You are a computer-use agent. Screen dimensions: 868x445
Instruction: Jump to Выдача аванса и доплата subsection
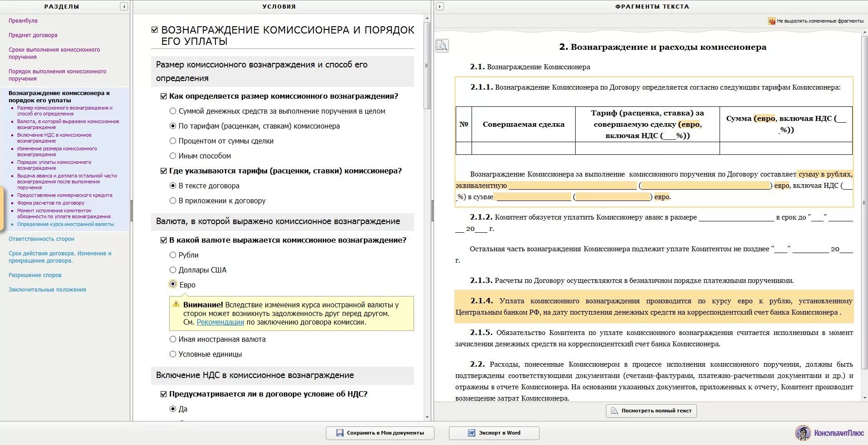click(67, 182)
